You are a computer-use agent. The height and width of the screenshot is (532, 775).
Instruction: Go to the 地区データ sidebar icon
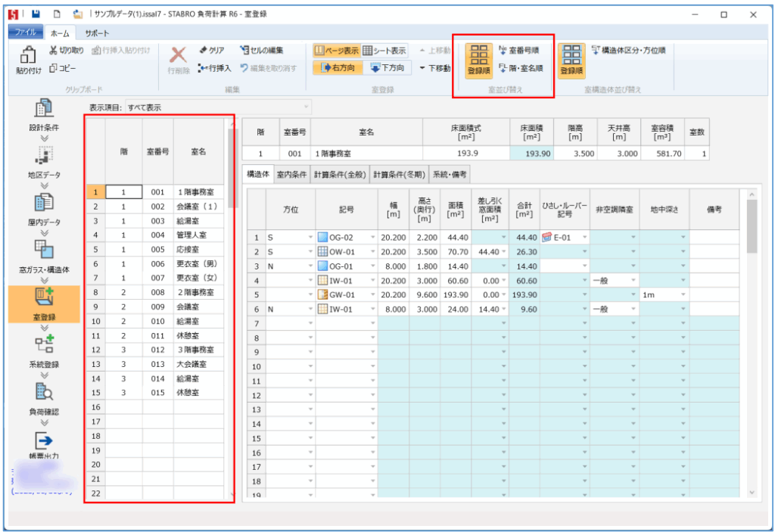coord(44,157)
